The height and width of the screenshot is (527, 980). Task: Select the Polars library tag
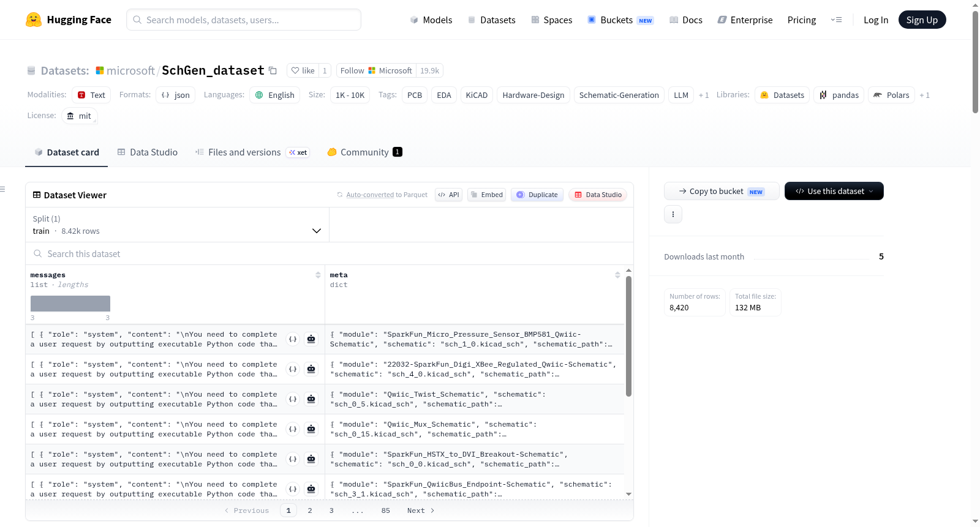pos(892,95)
